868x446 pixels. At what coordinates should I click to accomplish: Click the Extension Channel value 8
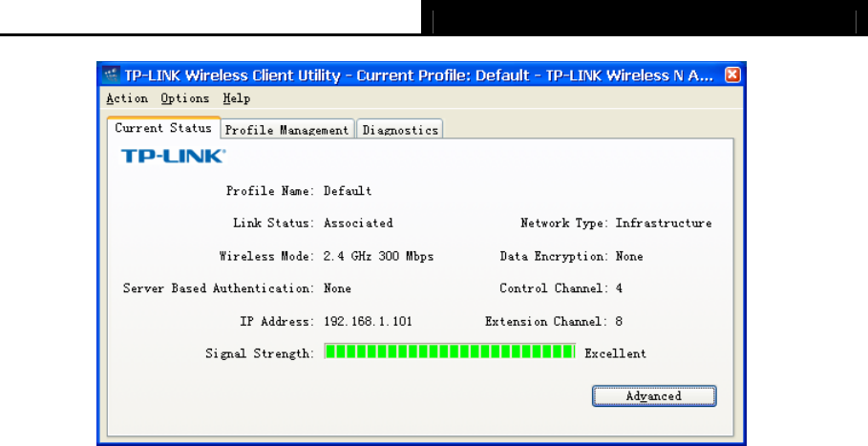click(619, 322)
